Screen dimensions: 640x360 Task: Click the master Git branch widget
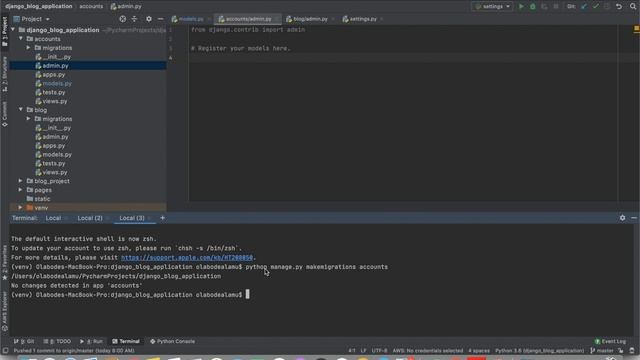602,351
